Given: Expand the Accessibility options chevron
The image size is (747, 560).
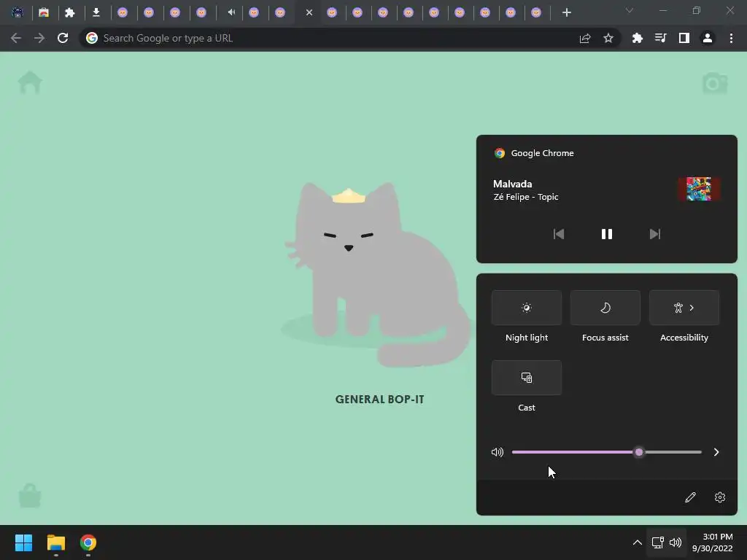Looking at the screenshot, I should [x=692, y=308].
